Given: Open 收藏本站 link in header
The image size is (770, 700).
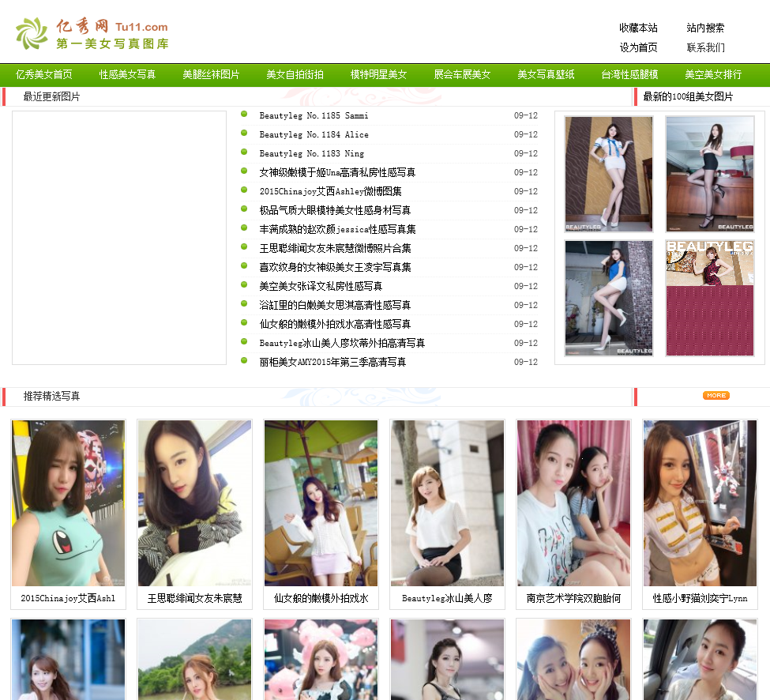Looking at the screenshot, I should (638, 28).
